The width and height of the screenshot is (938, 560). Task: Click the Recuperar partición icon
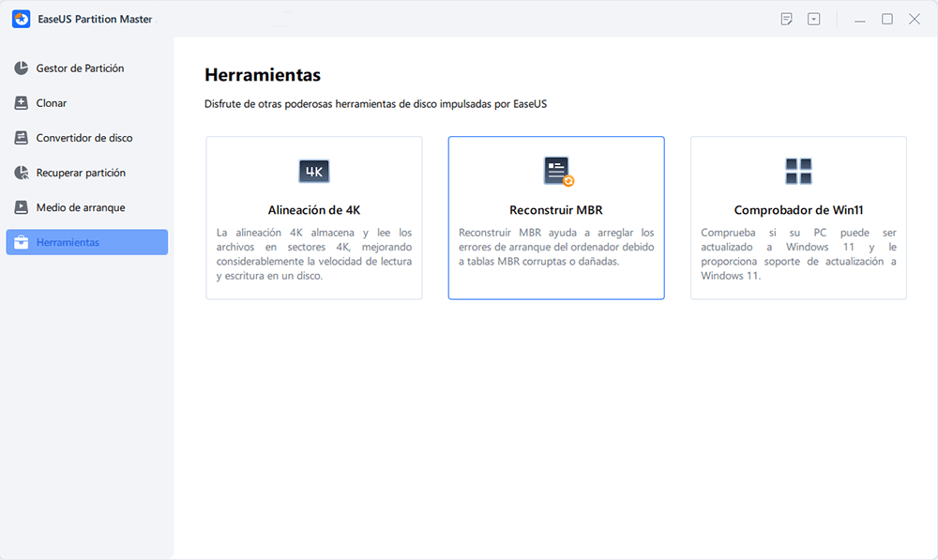point(21,173)
